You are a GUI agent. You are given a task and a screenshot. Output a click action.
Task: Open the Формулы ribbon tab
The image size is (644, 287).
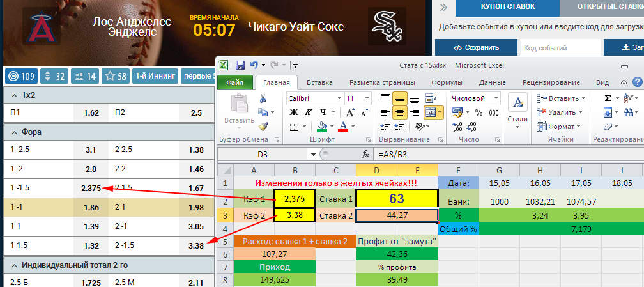click(x=446, y=82)
